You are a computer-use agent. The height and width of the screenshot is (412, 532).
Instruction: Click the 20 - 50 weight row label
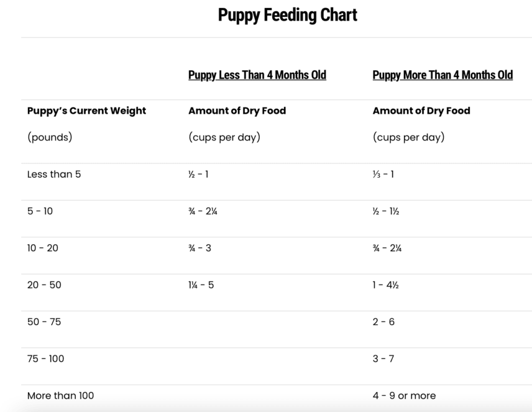click(44, 285)
